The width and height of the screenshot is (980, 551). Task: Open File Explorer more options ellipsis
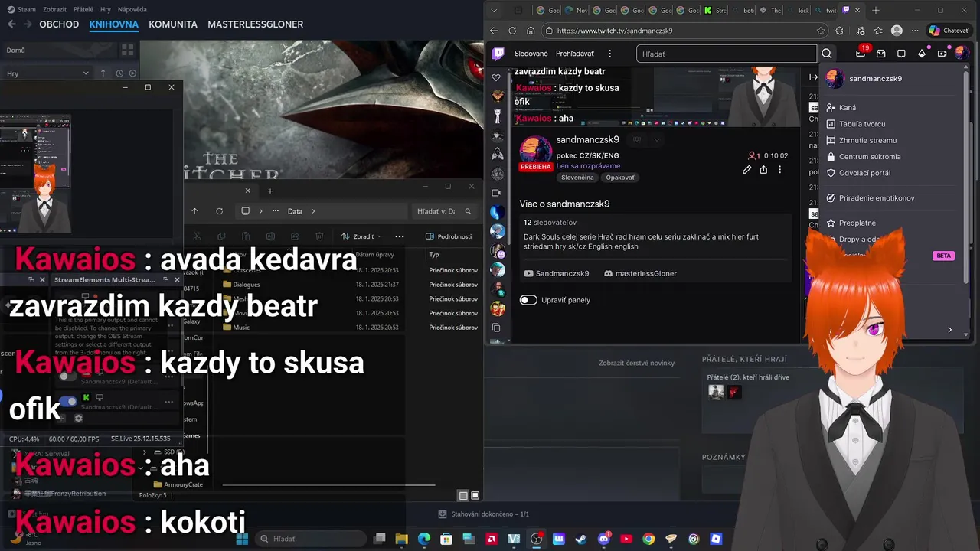point(399,236)
